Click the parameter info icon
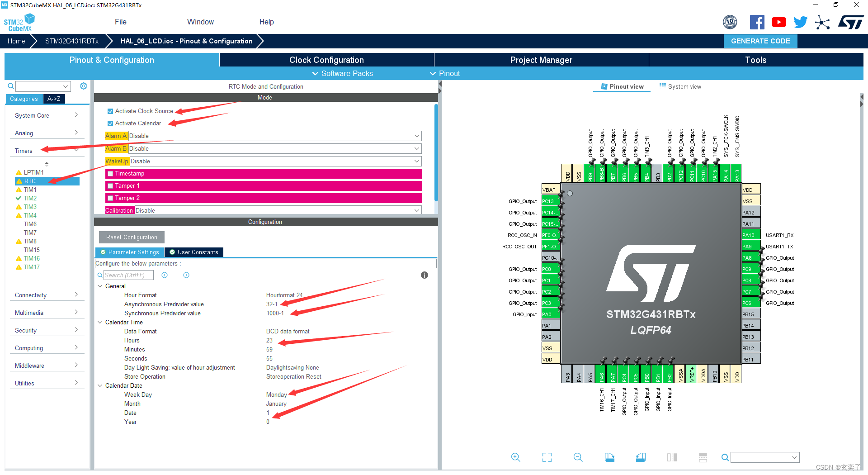Viewport: 868px width, 475px height. click(425, 275)
